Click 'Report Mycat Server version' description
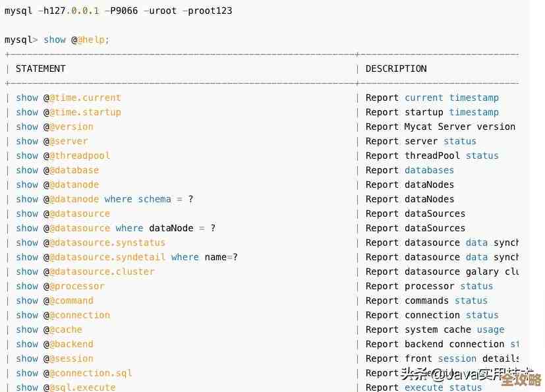The image size is (545, 392). pos(440,126)
